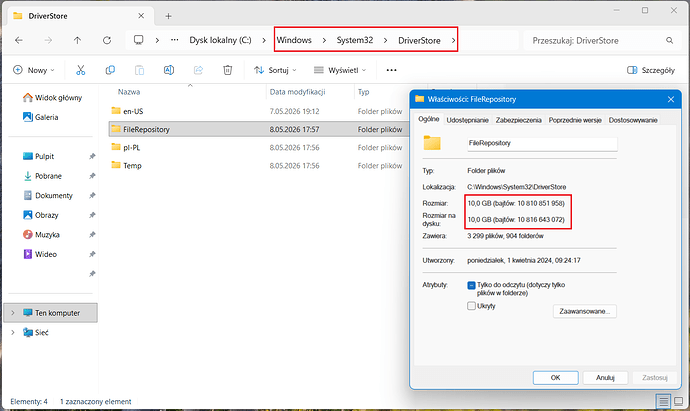The image size is (690, 411).
Task: Expand chevron after DriverStore breadcrumb
Action: point(453,40)
